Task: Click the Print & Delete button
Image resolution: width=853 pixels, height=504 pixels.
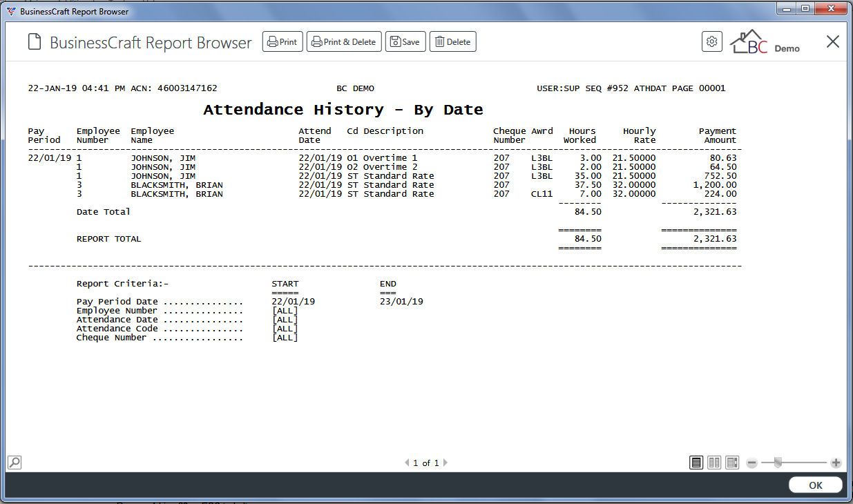Action: [x=344, y=41]
